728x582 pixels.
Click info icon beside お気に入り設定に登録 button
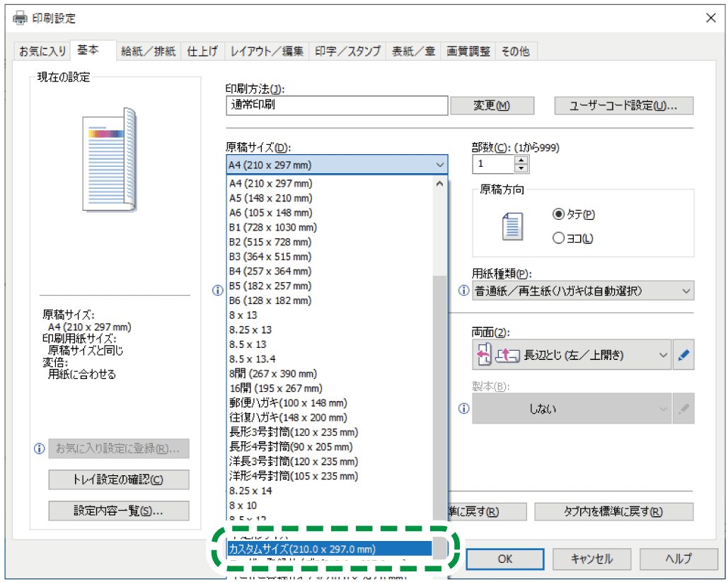coord(40,448)
